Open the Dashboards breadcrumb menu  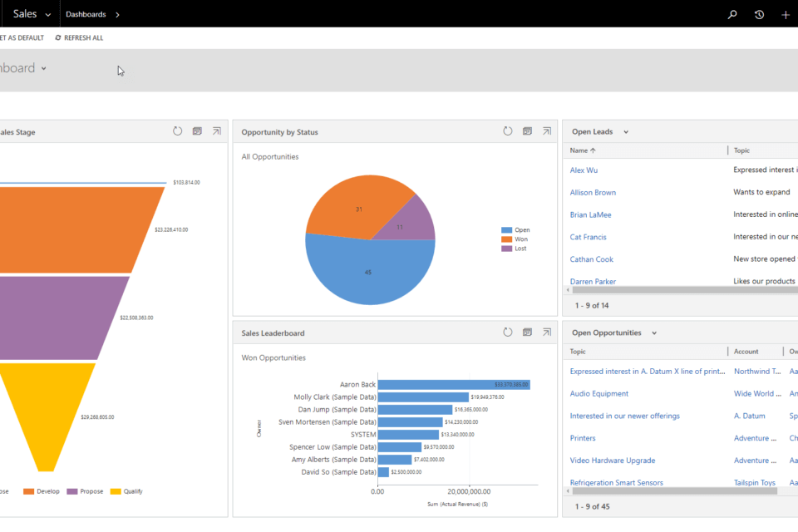click(x=117, y=15)
